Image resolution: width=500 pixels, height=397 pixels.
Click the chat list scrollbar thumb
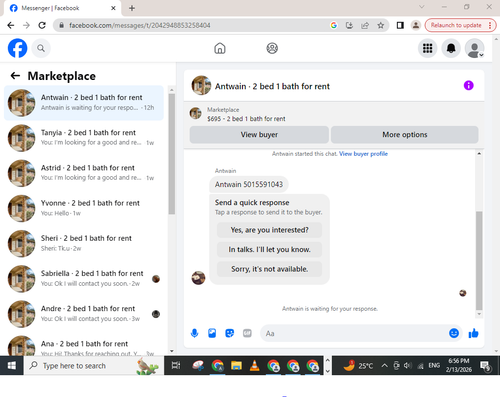coord(172,153)
